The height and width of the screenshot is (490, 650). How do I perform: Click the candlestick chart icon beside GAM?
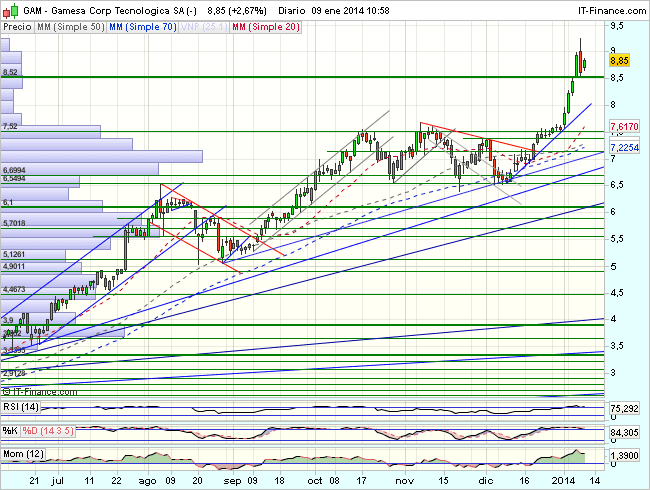coord(11,11)
